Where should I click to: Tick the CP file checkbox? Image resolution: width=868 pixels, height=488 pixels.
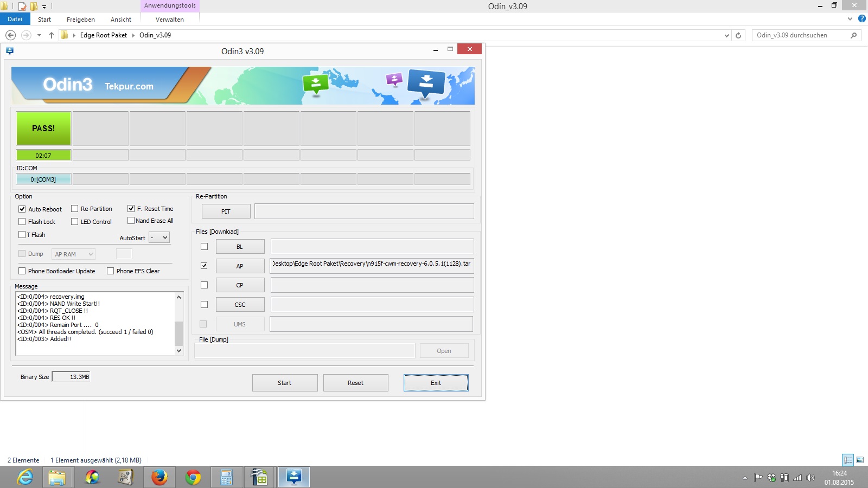click(x=204, y=285)
